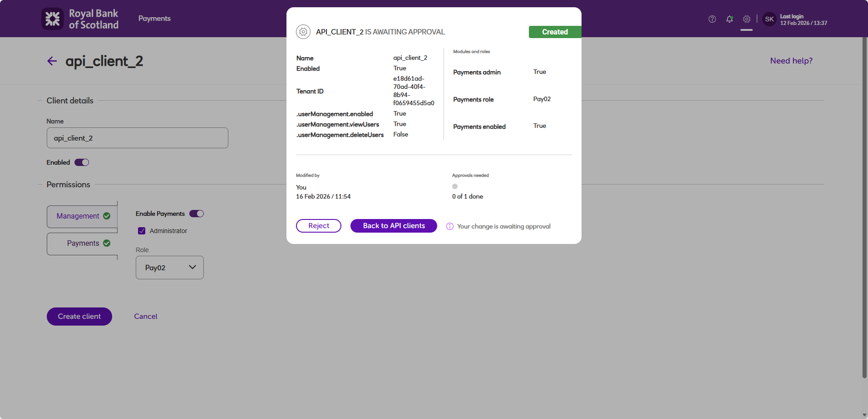Click Back to API clients button
Viewport: 868px width, 419px height.
(394, 226)
